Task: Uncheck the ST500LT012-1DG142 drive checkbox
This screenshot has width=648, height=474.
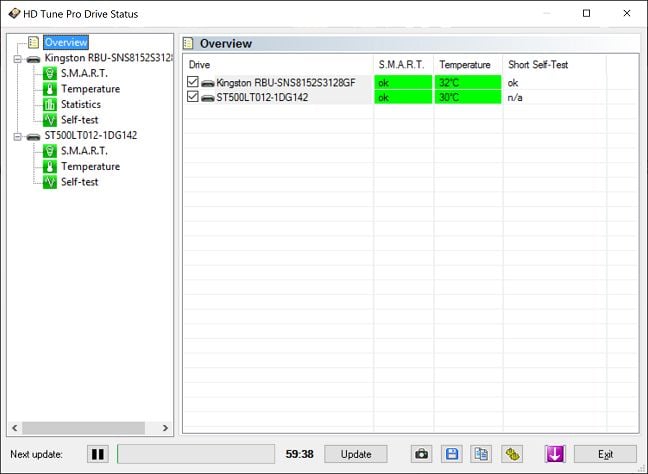Action: [x=193, y=97]
